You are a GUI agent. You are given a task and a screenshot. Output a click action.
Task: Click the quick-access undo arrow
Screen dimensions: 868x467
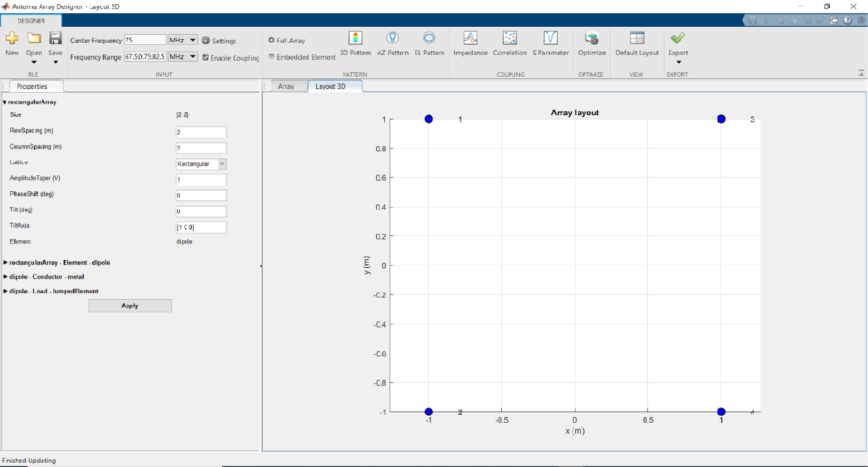click(x=807, y=20)
